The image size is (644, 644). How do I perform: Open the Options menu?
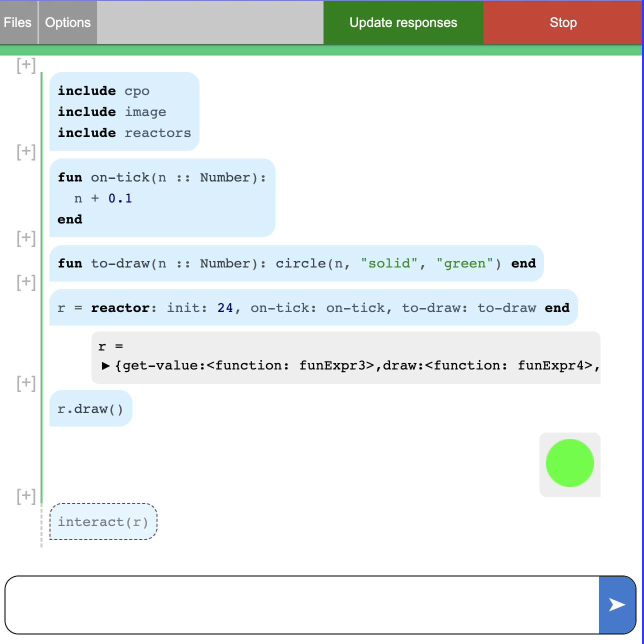pos(67,22)
